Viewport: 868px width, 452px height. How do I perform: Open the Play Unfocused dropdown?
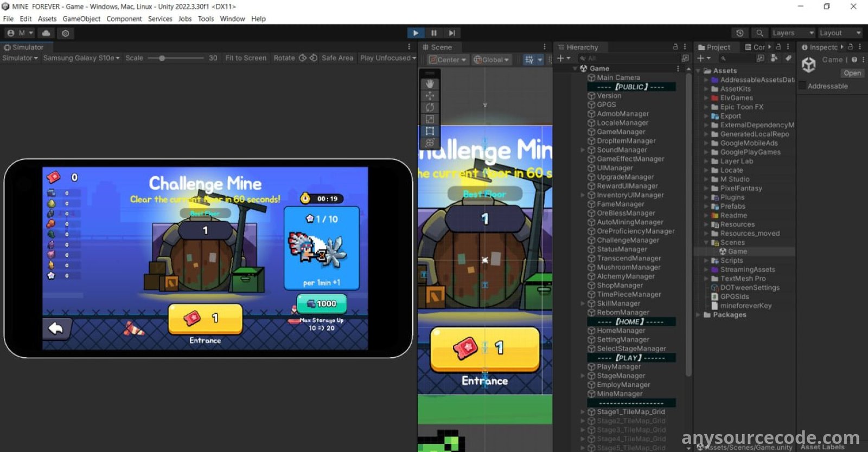tap(388, 58)
